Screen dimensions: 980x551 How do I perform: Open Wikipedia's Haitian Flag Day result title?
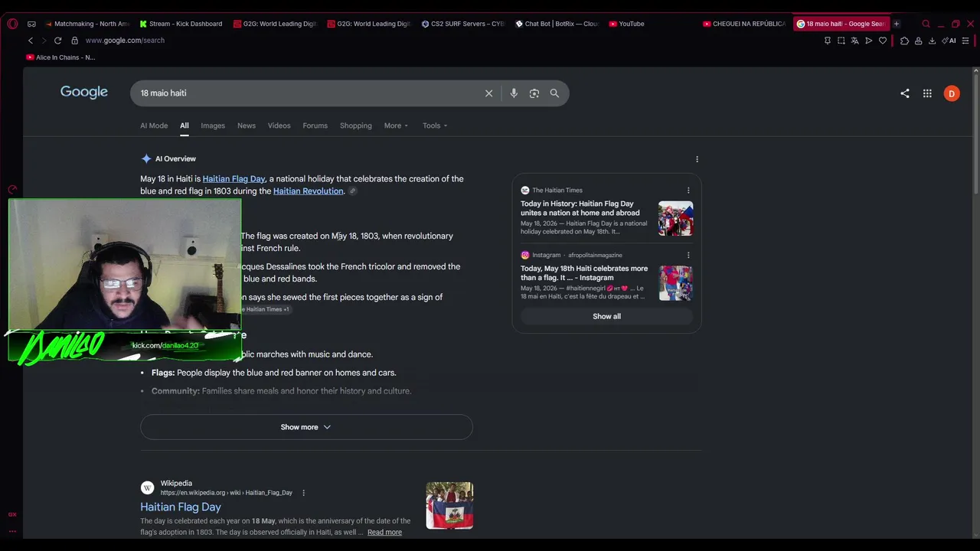181,507
